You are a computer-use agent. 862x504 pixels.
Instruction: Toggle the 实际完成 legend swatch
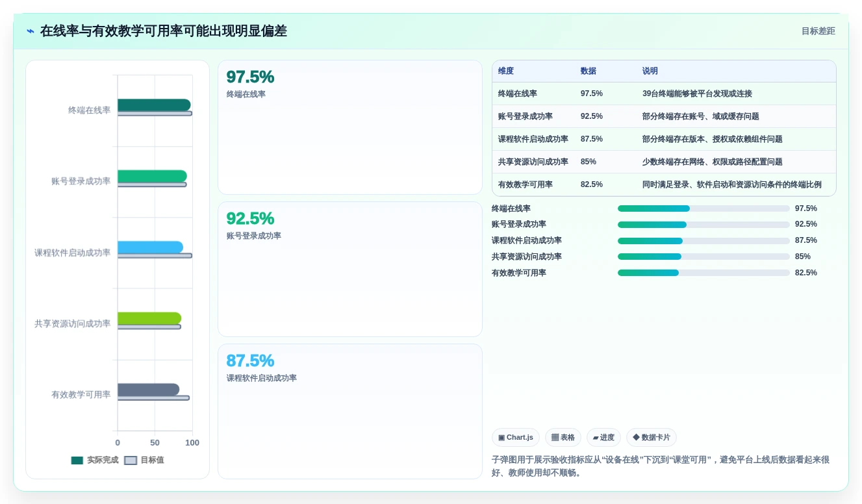click(77, 460)
